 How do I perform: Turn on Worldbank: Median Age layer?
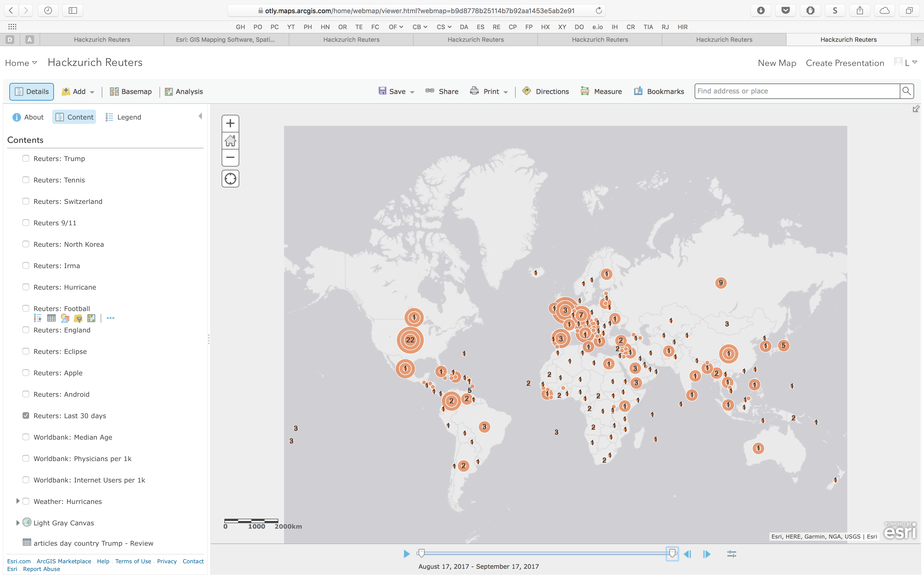[26, 437]
